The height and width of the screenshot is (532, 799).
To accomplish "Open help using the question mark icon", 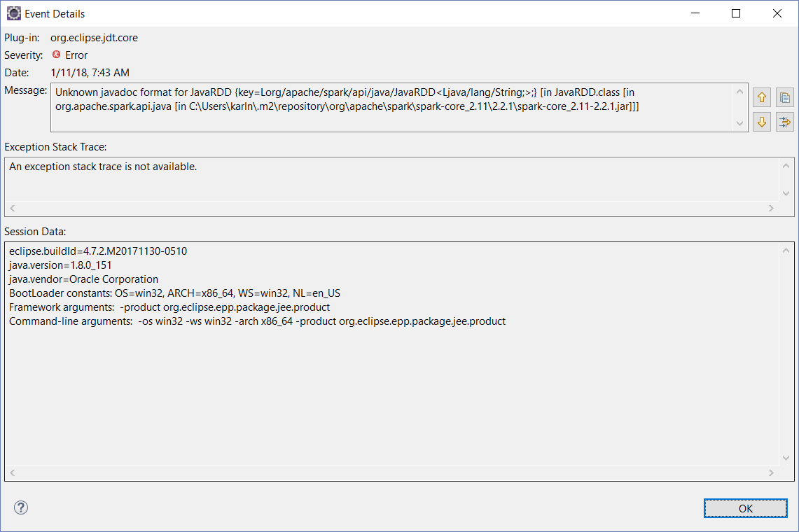I will [20, 508].
